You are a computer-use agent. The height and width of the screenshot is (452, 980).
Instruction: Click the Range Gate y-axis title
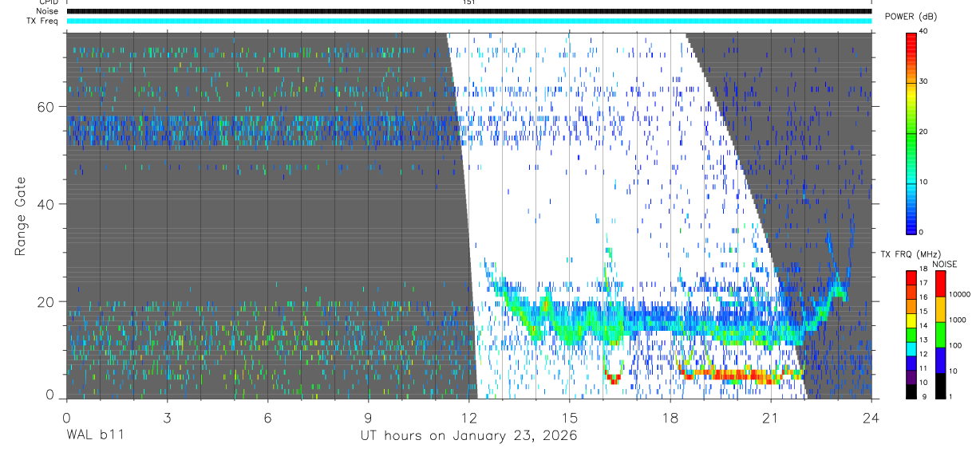pyautogui.click(x=21, y=216)
